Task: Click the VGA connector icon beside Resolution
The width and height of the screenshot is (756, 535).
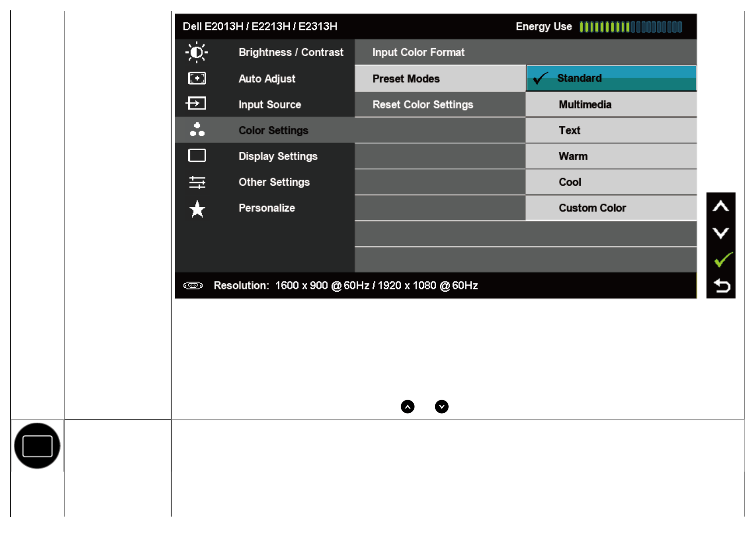Action: [x=193, y=285]
